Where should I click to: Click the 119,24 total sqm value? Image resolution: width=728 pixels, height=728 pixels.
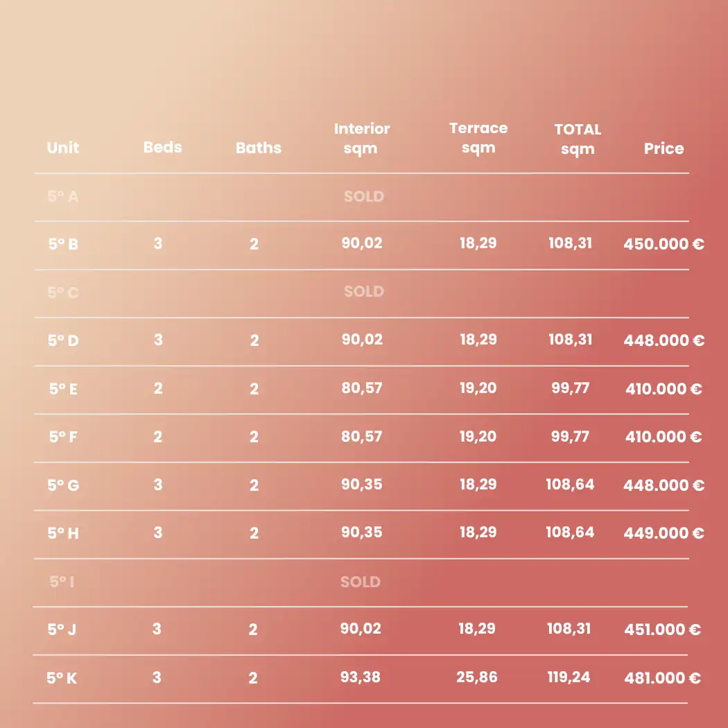tap(569, 677)
